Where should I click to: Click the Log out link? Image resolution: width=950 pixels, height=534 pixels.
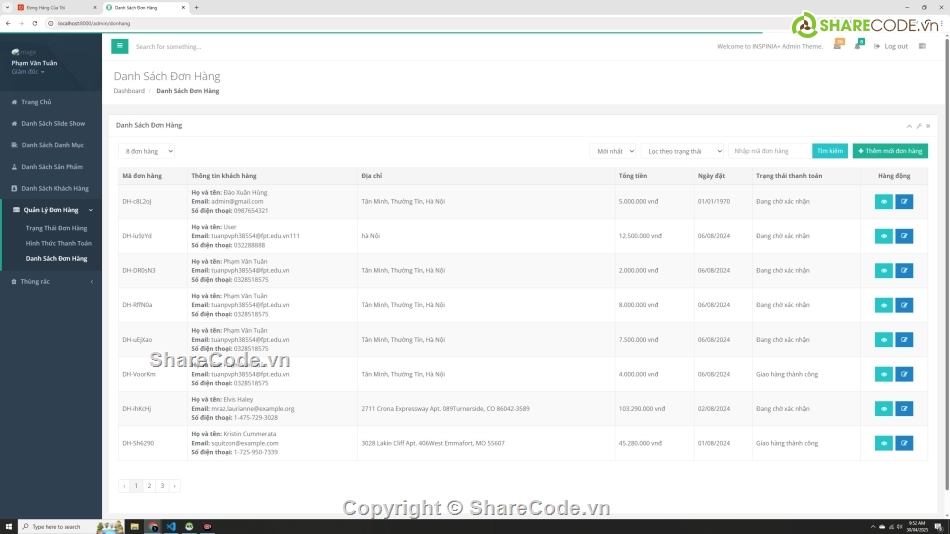[x=891, y=46]
